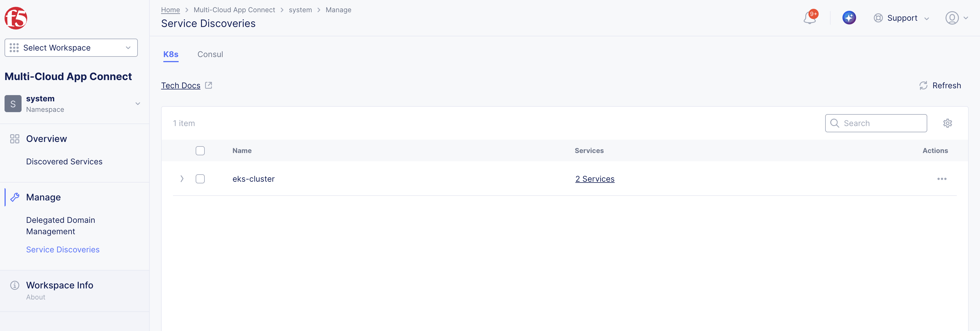Check the eks-cluster row checkbox
Image resolution: width=980 pixels, height=331 pixels.
[200, 179]
